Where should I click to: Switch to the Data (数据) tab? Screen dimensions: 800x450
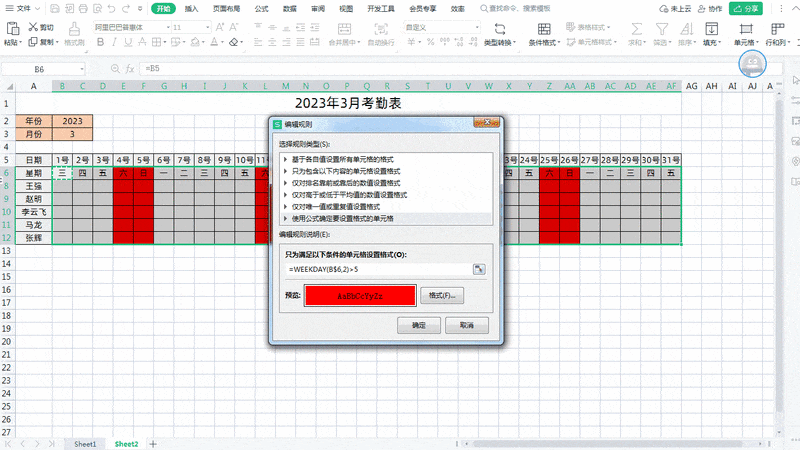point(290,9)
